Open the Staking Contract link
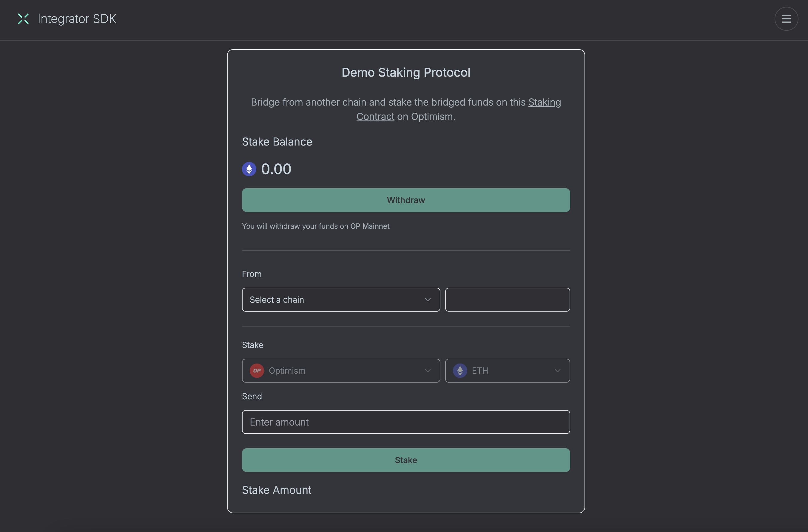This screenshot has width=808, height=532. (544, 102)
